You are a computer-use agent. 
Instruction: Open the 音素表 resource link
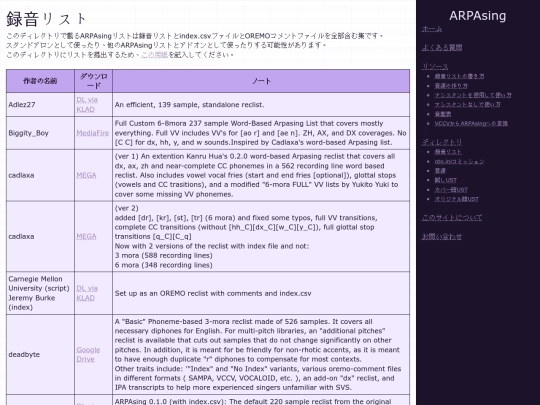point(443,114)
